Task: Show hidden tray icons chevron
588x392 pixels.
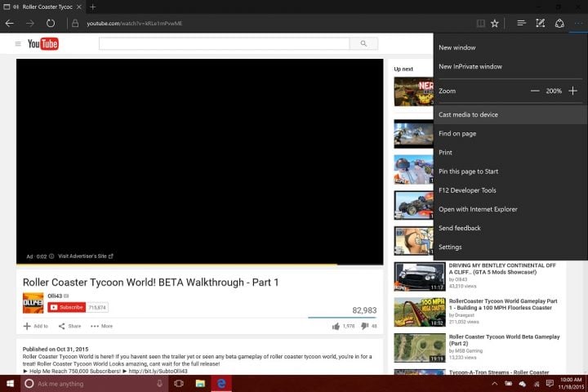Action: (495, 383)
